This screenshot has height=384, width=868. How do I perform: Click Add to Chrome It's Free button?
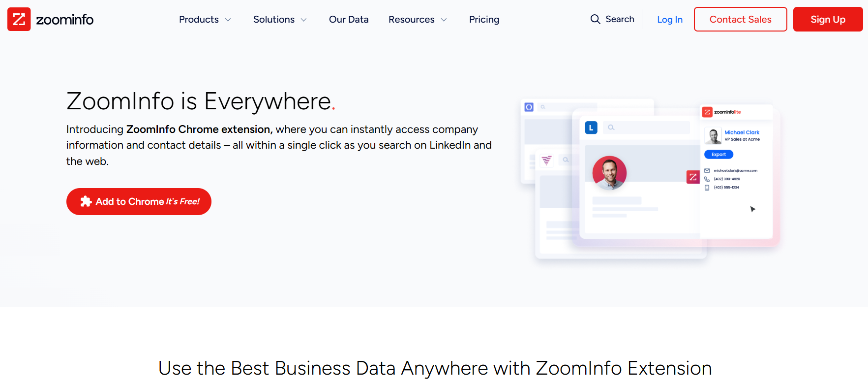click(x=139, y=201)
